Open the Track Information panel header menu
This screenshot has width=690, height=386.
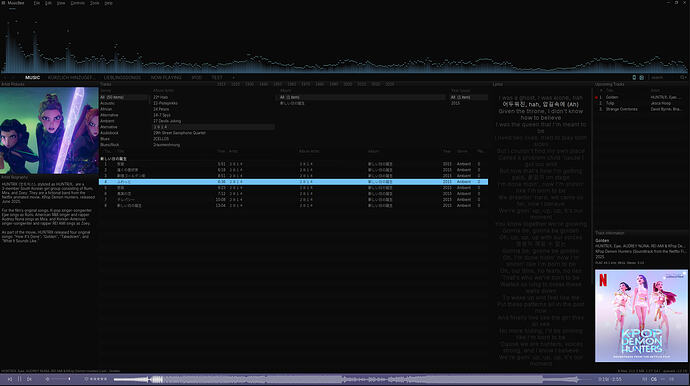click(x=609, y=233)
